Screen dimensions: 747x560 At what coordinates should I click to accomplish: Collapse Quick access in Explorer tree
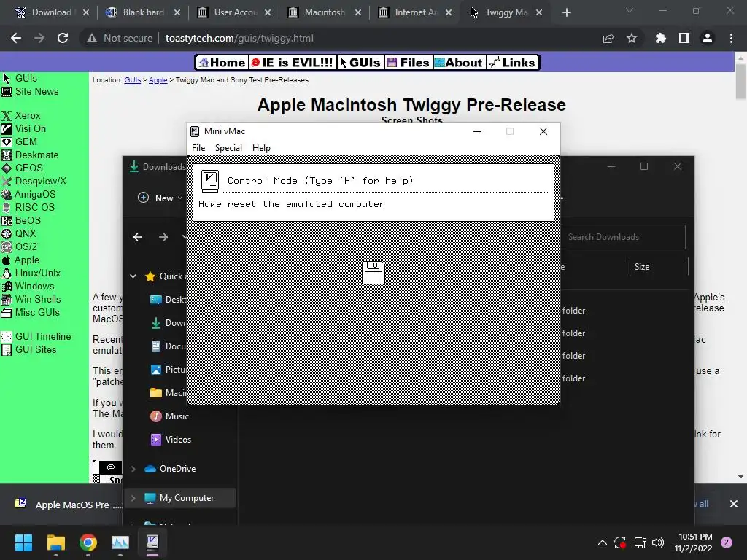(x=133, y=276)
